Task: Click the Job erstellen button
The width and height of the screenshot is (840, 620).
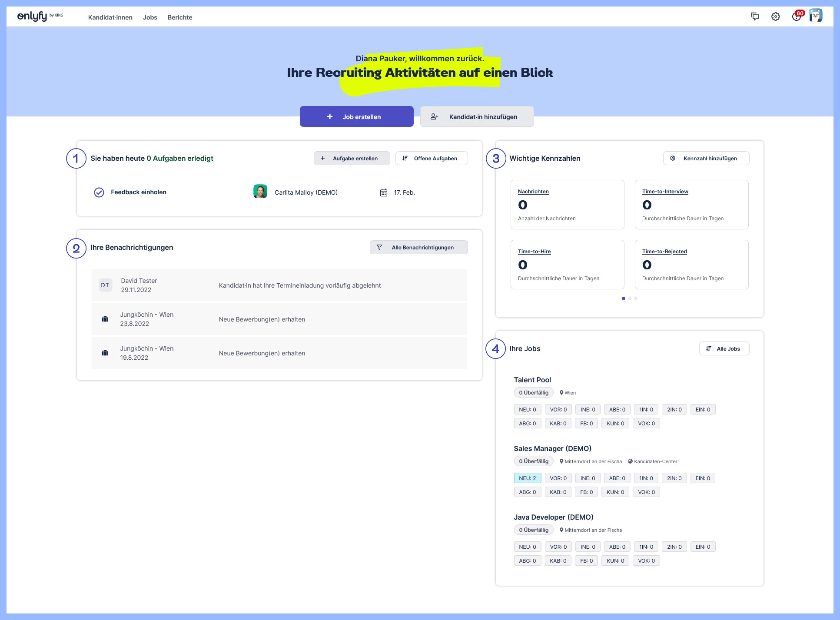Action: [x=356, y=116]
